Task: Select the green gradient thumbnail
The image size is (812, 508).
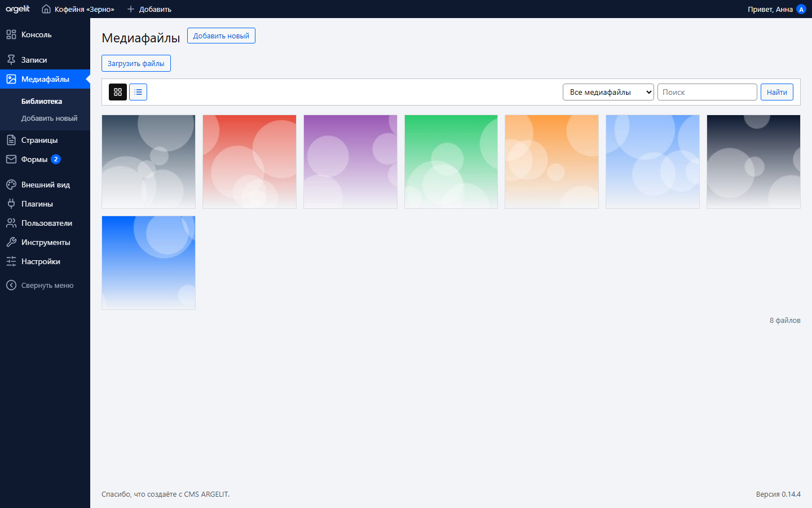Action: (451, 162)
